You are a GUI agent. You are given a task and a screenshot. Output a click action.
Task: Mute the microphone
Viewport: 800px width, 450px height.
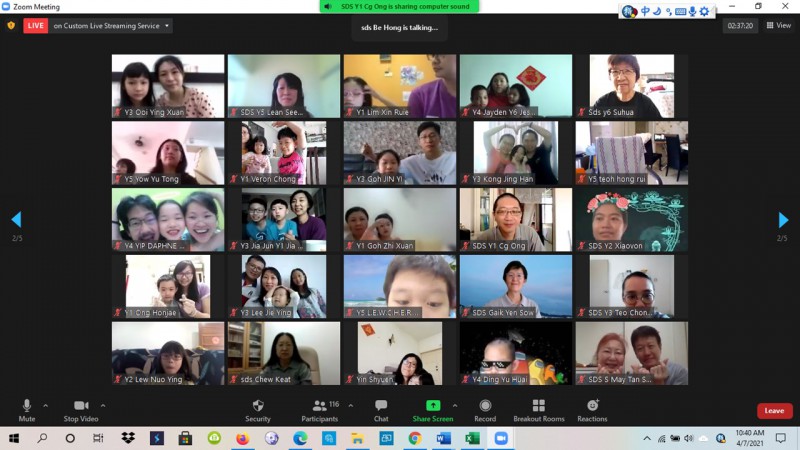pyautogui.click(x=27, y=409)
